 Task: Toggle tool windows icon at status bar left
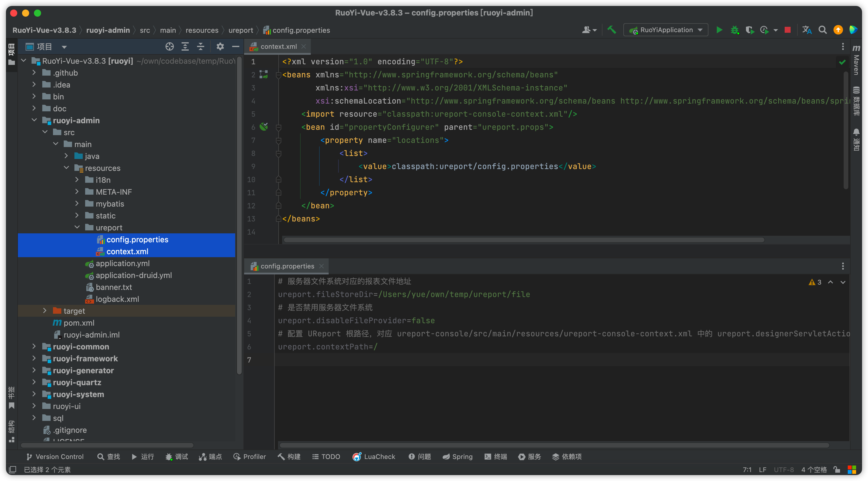pos(13,469)
